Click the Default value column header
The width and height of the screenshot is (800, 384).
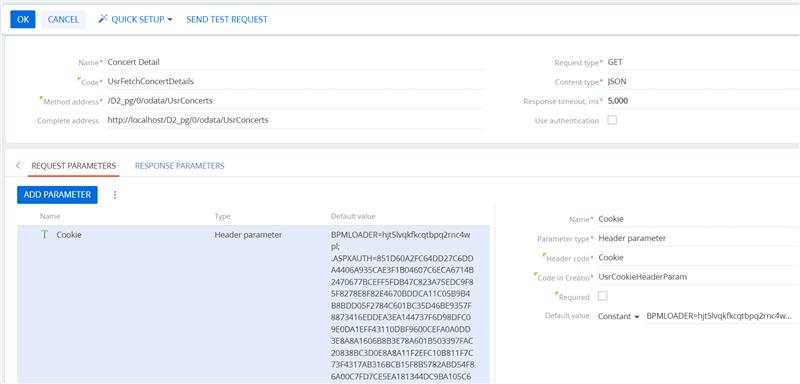point(353,216)
